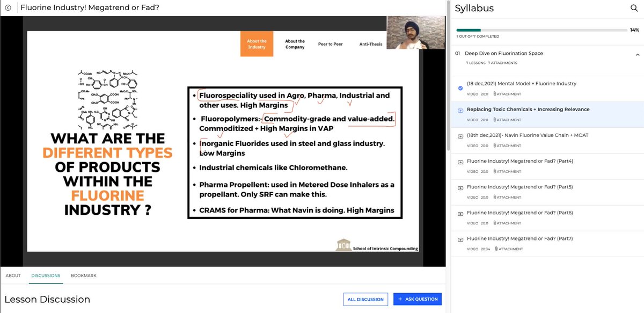Viewport: 644px width, 313px height.
Task: Open attachment of Replacing Toxic Chemicals lesson
Action: [507, 120]
